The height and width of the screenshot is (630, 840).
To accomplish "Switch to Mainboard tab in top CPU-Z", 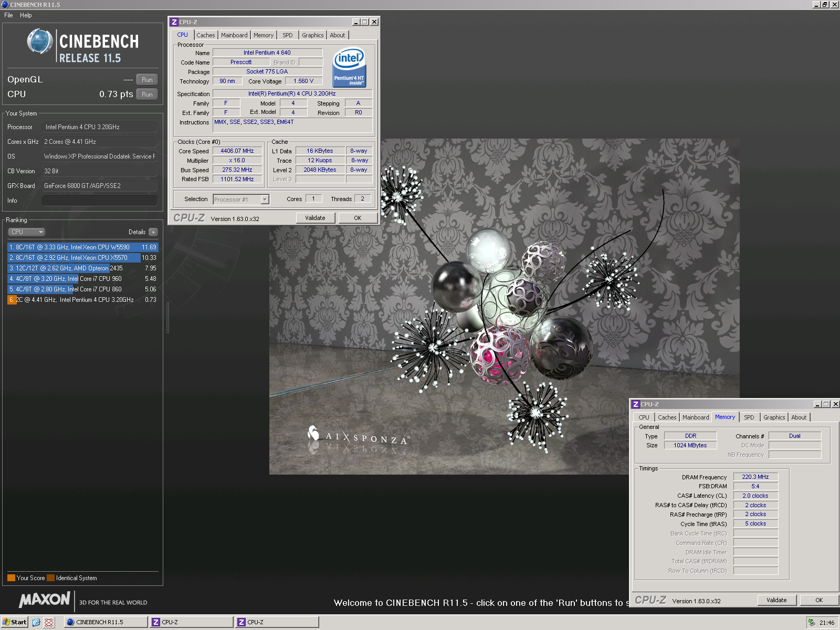I will tap(234, 35).
